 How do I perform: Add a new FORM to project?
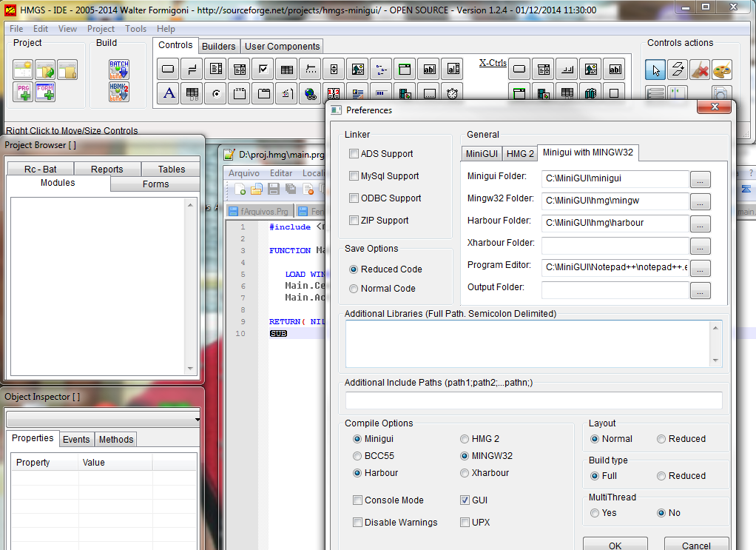pos(46,92)
